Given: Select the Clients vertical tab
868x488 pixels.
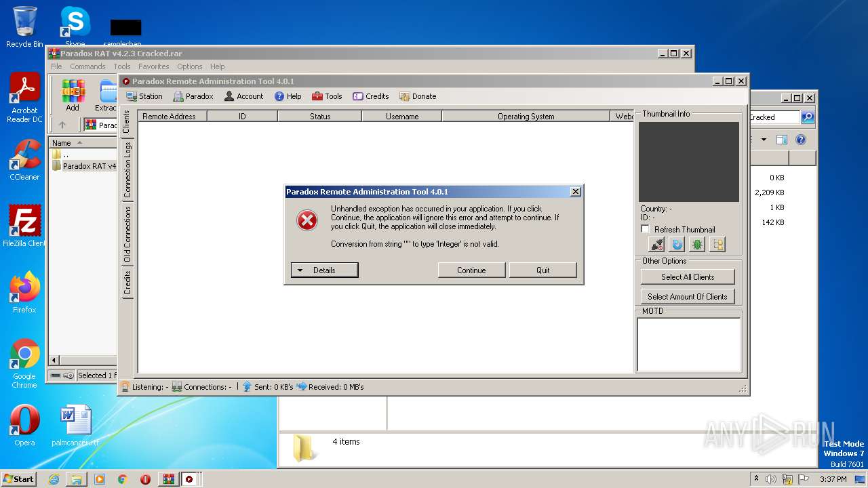Looking at the screenshot, I should pos(127,122).
